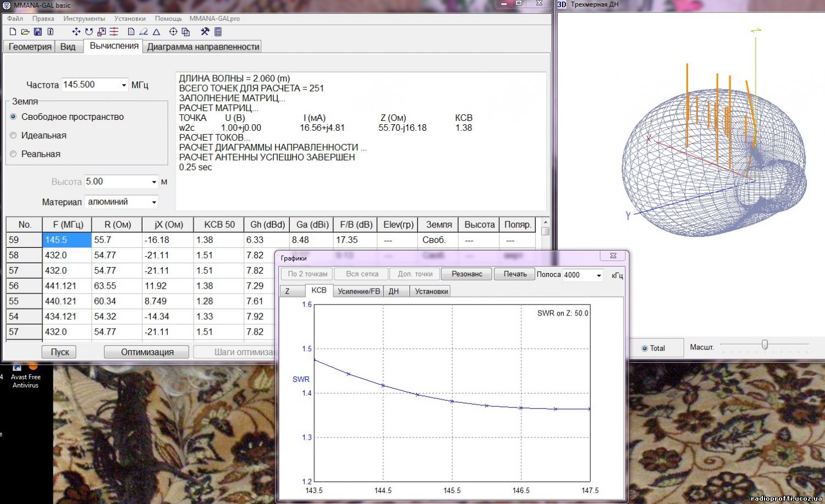Click the По 2 точкам button
The width and height of the screenshot is (825, 504).
307,274
